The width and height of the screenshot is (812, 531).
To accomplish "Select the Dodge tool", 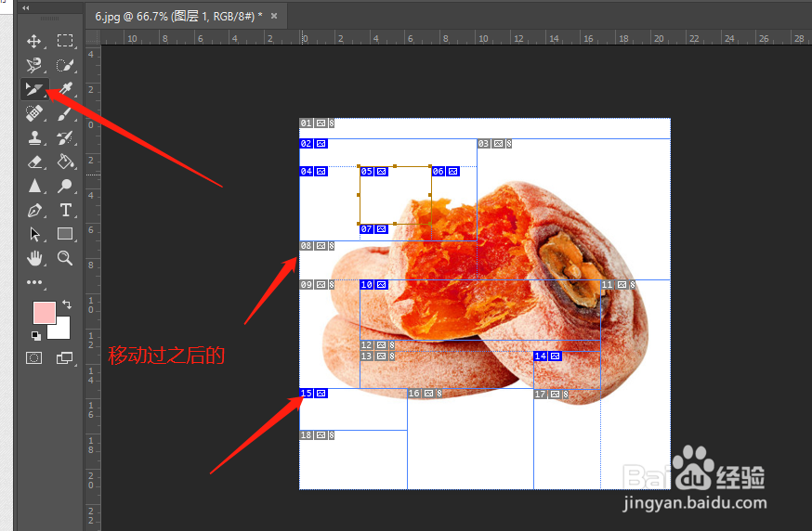I will [x=65, y=186].
